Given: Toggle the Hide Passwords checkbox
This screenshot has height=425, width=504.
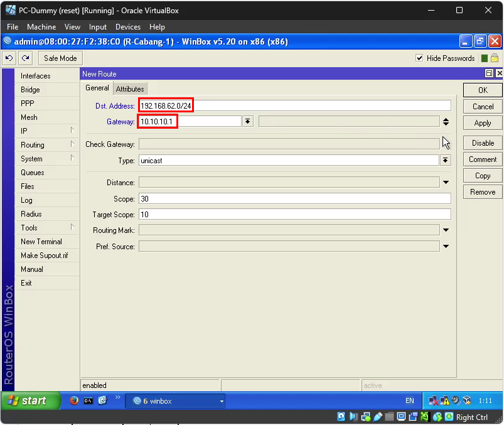Looking at the screenshot, I should click(420, 58).
